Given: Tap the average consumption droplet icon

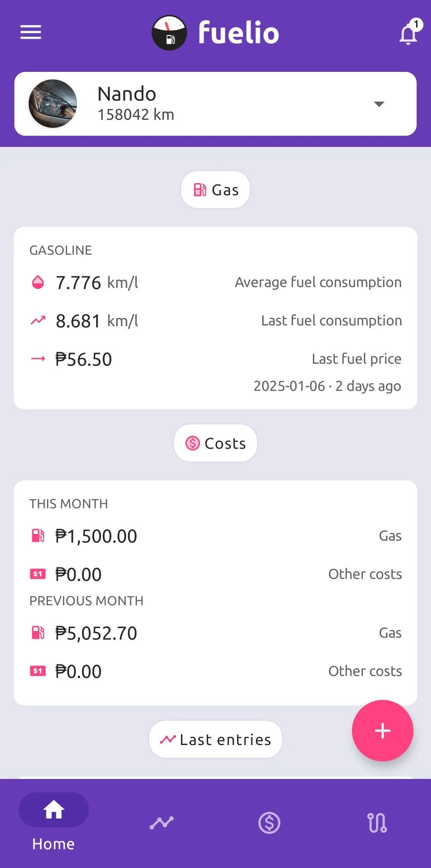Looking at the screenshot, I should pyautogui.click(x=38, y=282).
